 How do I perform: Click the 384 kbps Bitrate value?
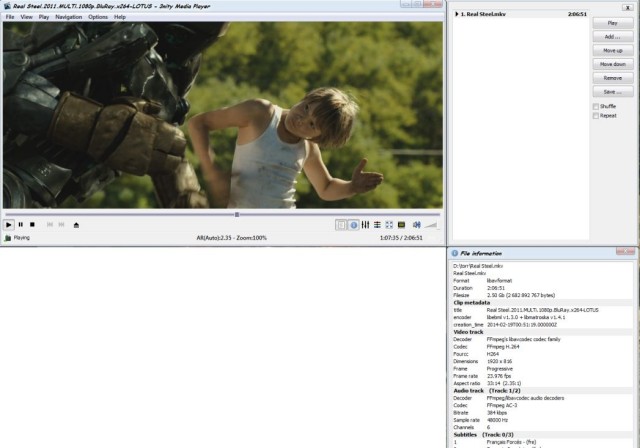(497, 413)
